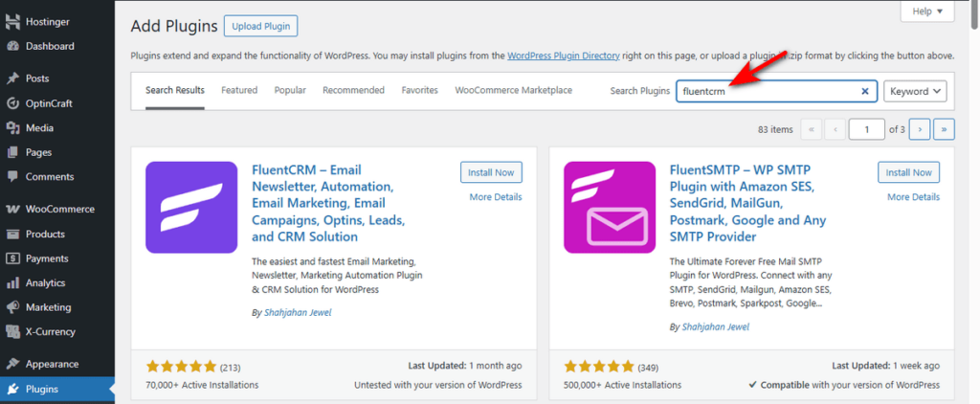Click the Products box icon
This screenshot has width=980, height=404.
pyautogui.click(x=12, y=234)
